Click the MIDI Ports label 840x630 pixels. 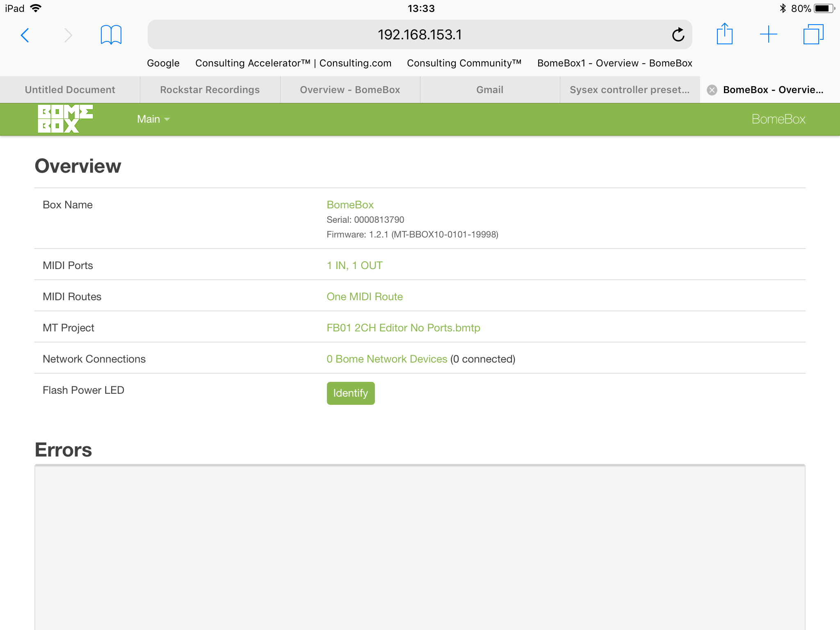tap(68, 265)
